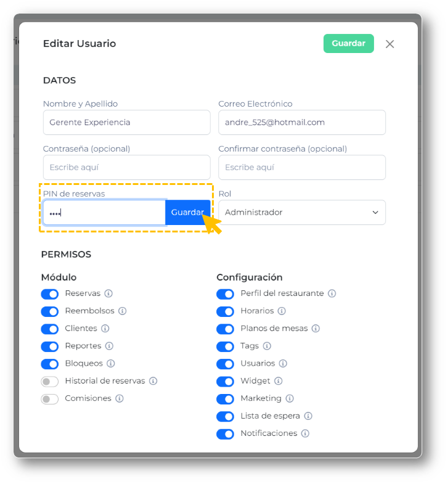448x484 pixels.
Task: Click the green Guardar button at top
Action: [348, 44]
